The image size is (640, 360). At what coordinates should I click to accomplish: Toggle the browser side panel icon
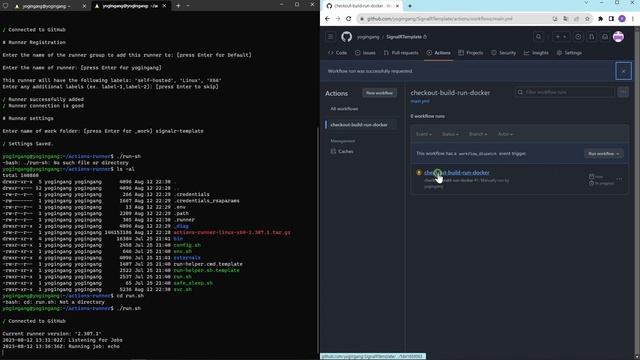coord(611,19)
